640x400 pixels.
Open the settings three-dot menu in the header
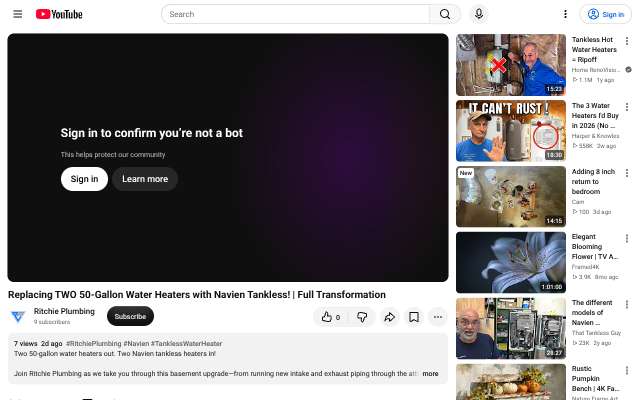pyautogui.click(x=565, y=14)
